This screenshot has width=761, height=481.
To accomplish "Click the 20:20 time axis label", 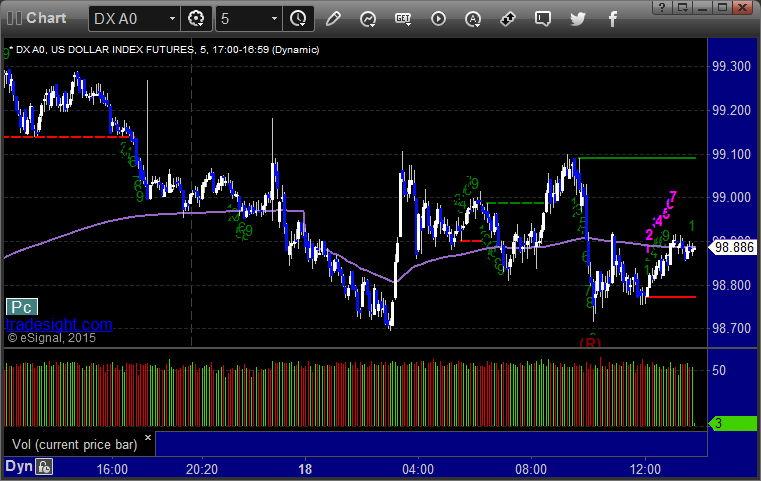I will click(202, 469).
